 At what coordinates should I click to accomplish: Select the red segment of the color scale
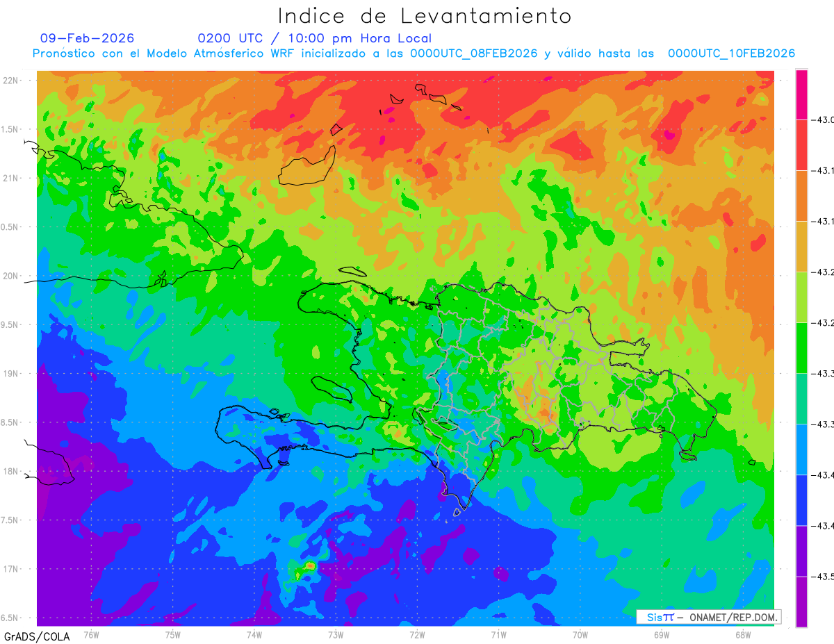coord(801,145)
